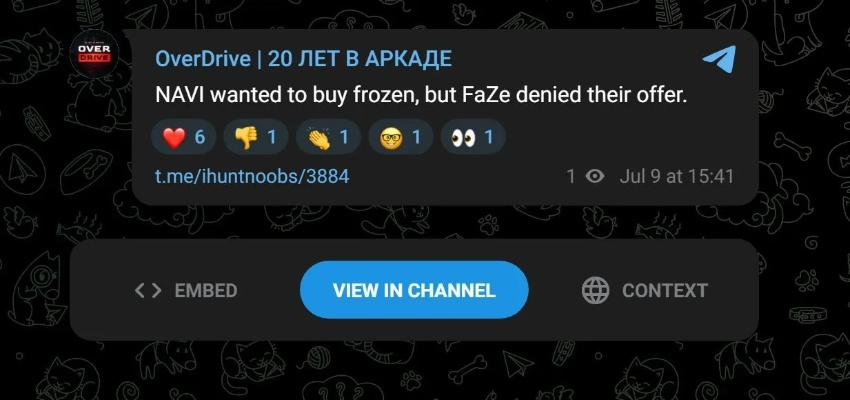
Task: Open the t.me/ihuntnoobs/3884 link
Action: tap(252, 176)
